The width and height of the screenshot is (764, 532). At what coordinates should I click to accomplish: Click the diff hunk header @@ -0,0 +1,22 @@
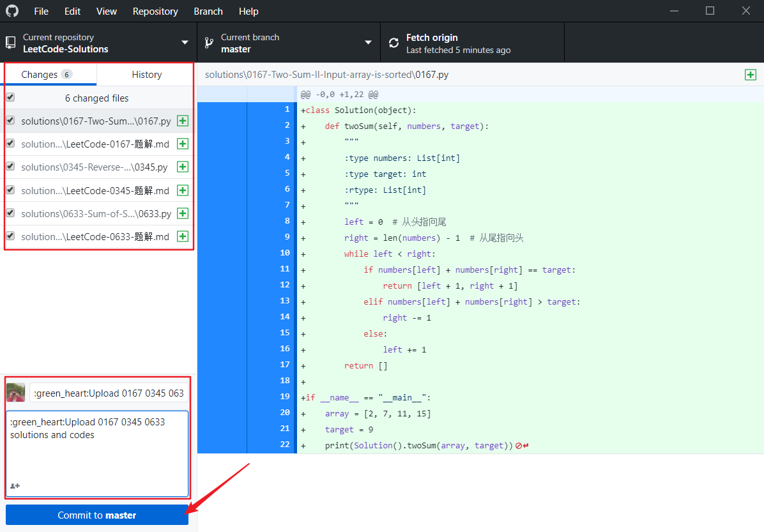(x=340, y=95)
